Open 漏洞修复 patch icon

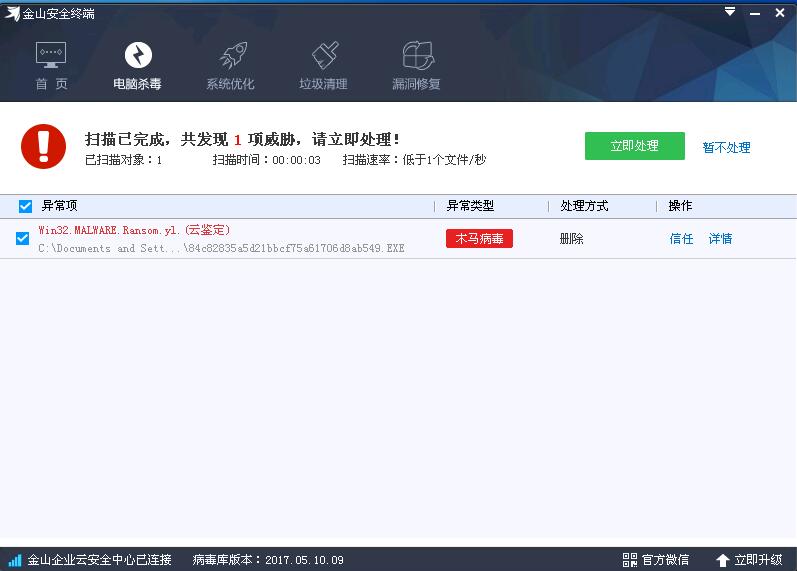(x=418, y=55)
